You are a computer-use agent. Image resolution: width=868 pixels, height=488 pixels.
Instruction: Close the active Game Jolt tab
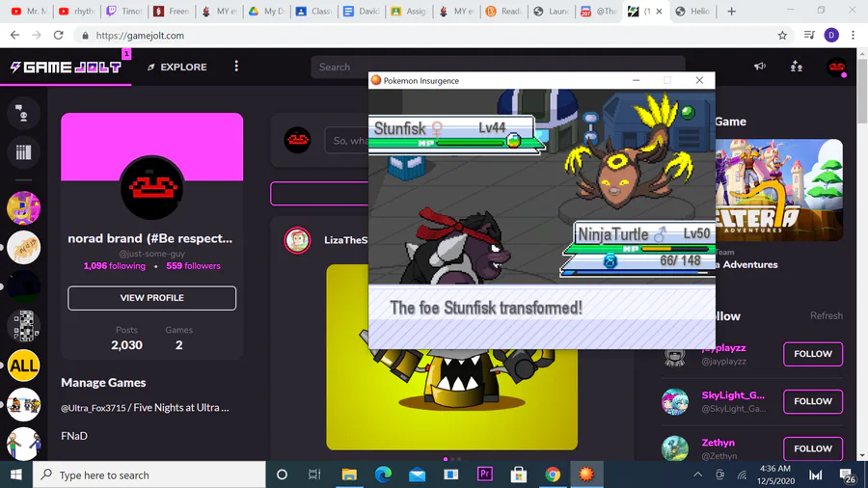pyautogui.click(x=659, y=11)
